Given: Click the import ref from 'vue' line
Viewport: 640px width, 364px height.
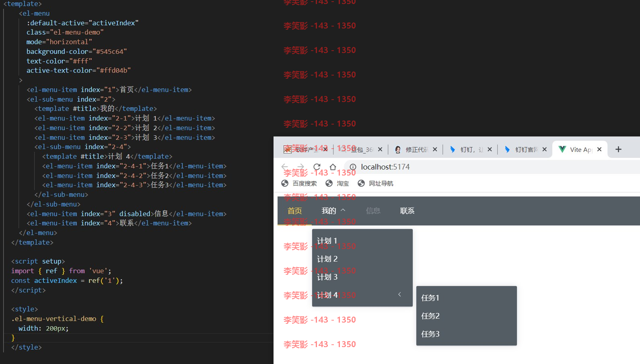Looking at the screenshot, I should pos(61,271).
